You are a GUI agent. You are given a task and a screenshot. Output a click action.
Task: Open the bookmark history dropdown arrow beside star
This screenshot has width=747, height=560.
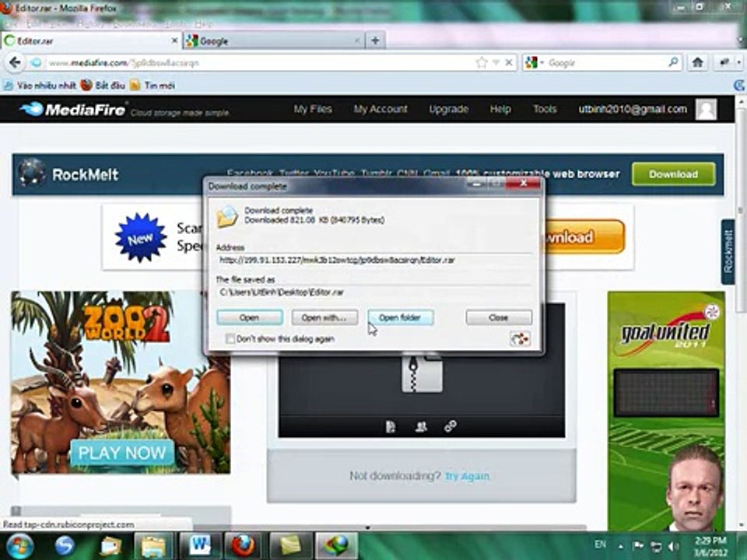coord(496,62)
